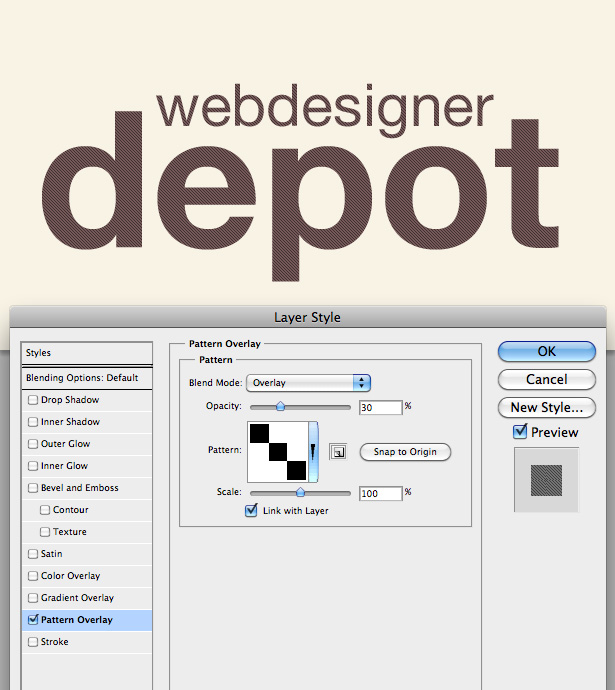This screenshot has height=690, width=615.
Task: Click the new preset from pattern icon
Action: click(338, 452)
